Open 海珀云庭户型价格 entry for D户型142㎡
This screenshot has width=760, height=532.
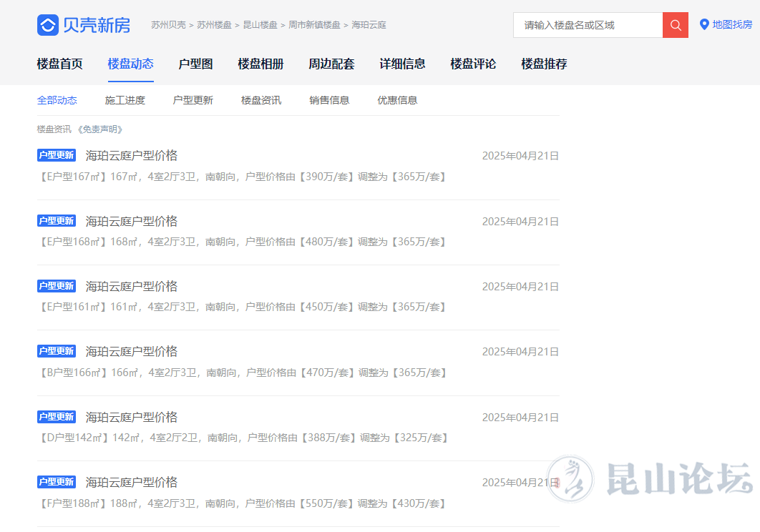[132, 417]
